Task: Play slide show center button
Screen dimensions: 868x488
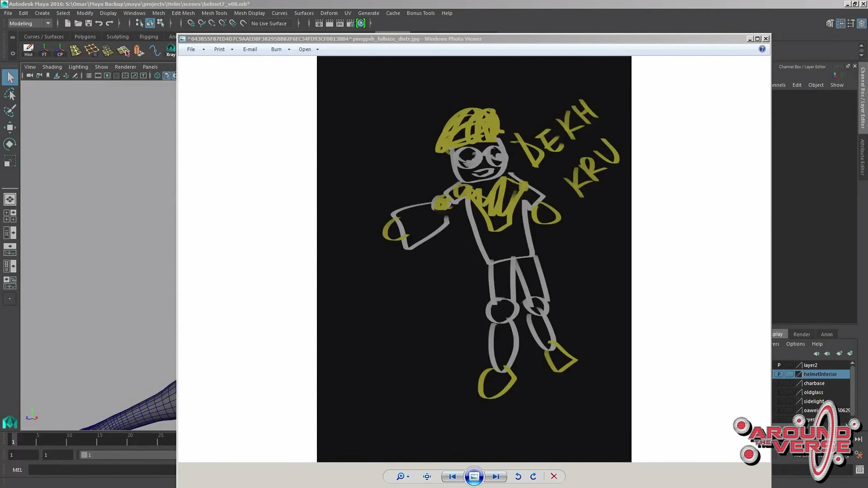Action: coord(474,476)
